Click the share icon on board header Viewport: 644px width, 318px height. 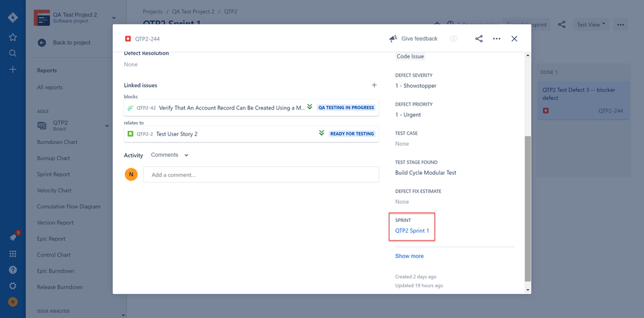tap(561, 25)
